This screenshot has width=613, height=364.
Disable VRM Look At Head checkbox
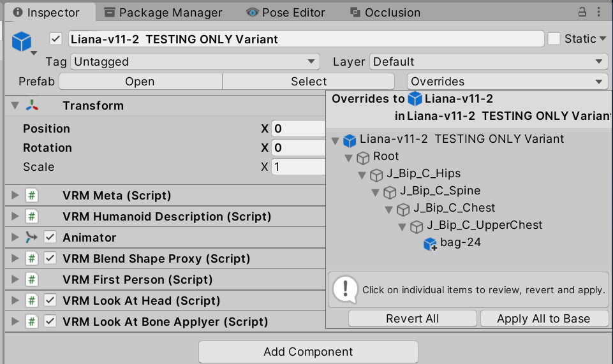[50, 300]
